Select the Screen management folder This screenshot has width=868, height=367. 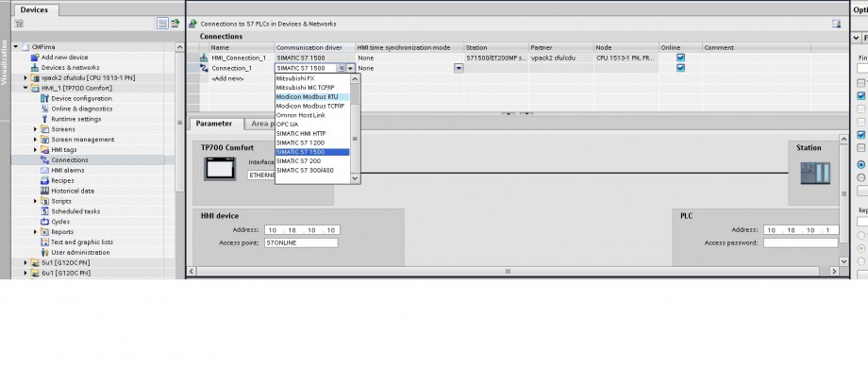82,140
